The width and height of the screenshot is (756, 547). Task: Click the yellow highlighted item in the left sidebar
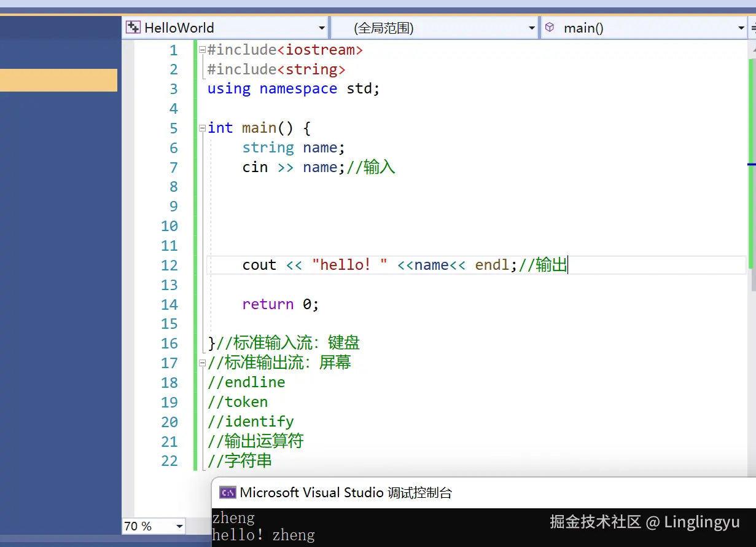tap(58, 80)
